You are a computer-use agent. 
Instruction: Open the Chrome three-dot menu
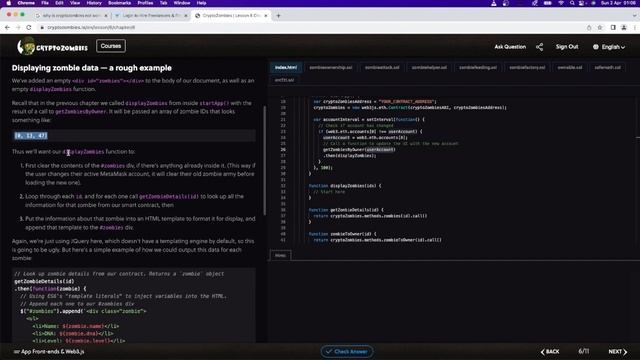(635, 27)
